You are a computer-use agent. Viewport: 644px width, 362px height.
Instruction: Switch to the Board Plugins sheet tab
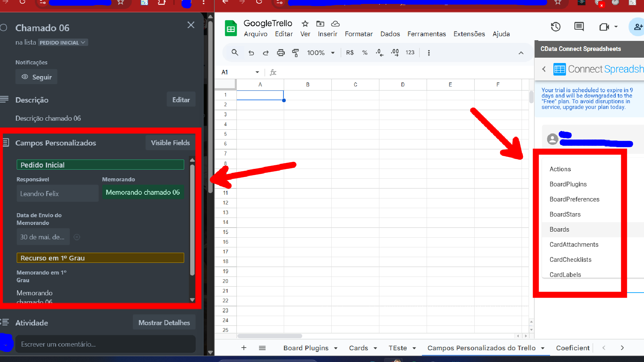click(x=306, y=348)
